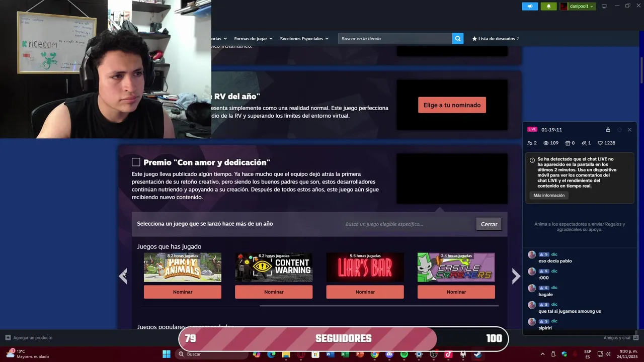Click the info icon in LIVE notice

point(532,160)
